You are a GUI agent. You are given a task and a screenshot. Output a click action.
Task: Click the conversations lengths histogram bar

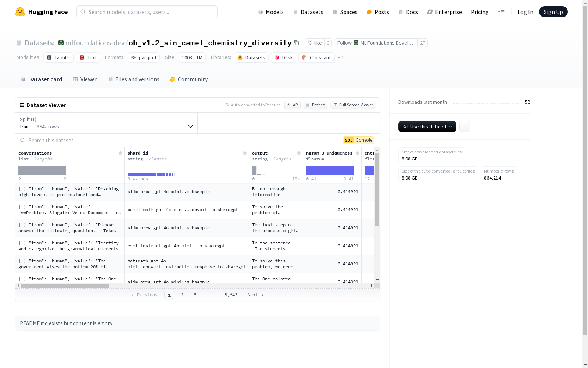click(x=42, y=170)
